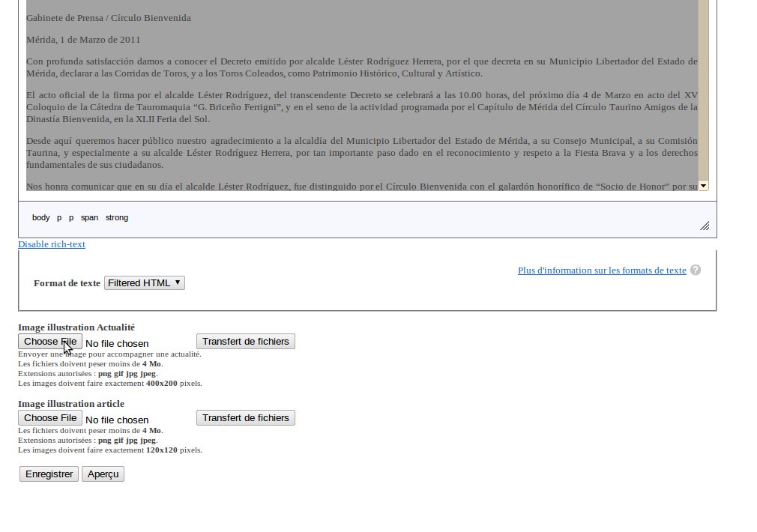Click the editor resize handle icon
Viewport: 757px width, 532px height.
pos(705,226)
